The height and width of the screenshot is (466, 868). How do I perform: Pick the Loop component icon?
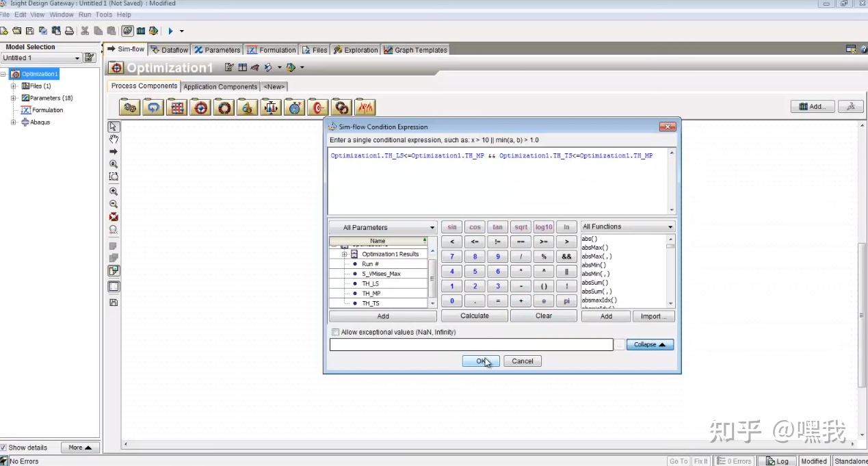click(153, 107)
